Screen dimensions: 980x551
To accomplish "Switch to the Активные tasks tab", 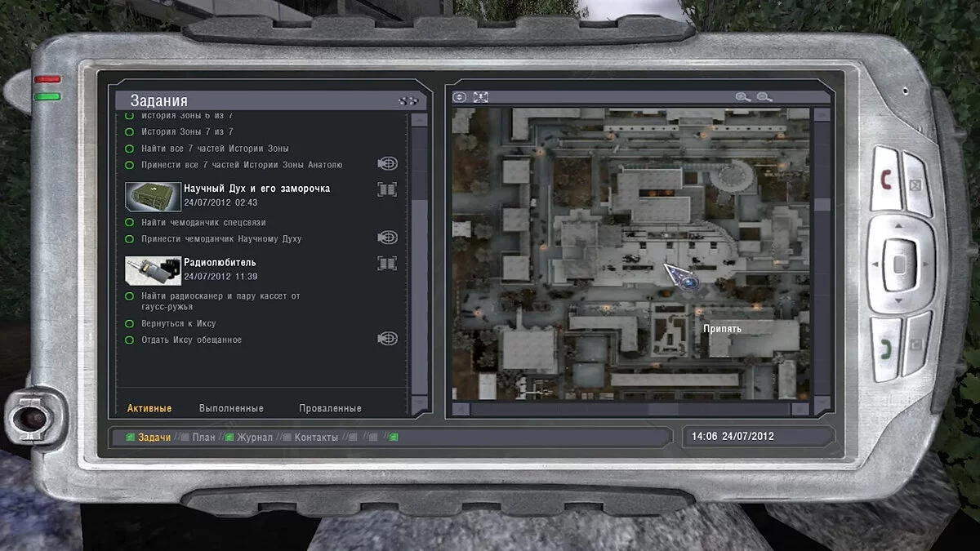I will coord(149,408).
